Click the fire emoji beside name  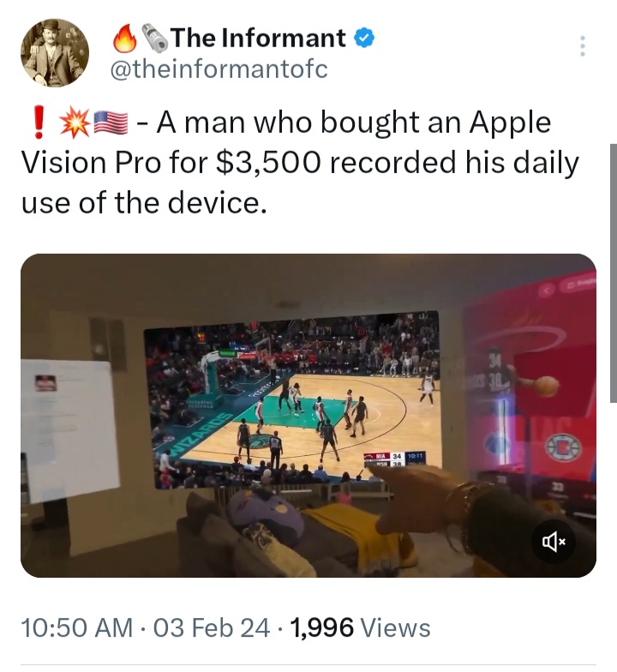[x=125, y=39]
